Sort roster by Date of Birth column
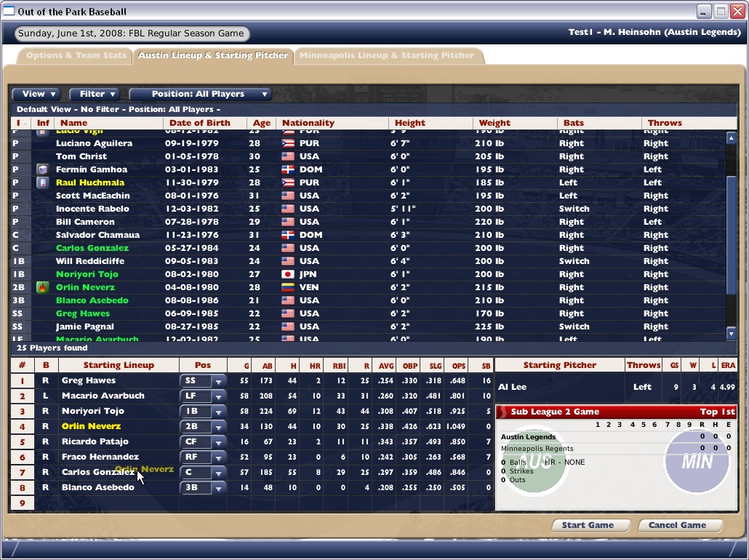Screen dimensions: 749x560 tap(205, 123)
